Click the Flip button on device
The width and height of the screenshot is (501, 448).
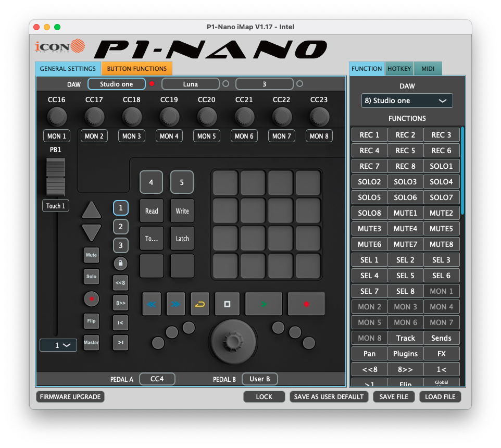point(91,321)
